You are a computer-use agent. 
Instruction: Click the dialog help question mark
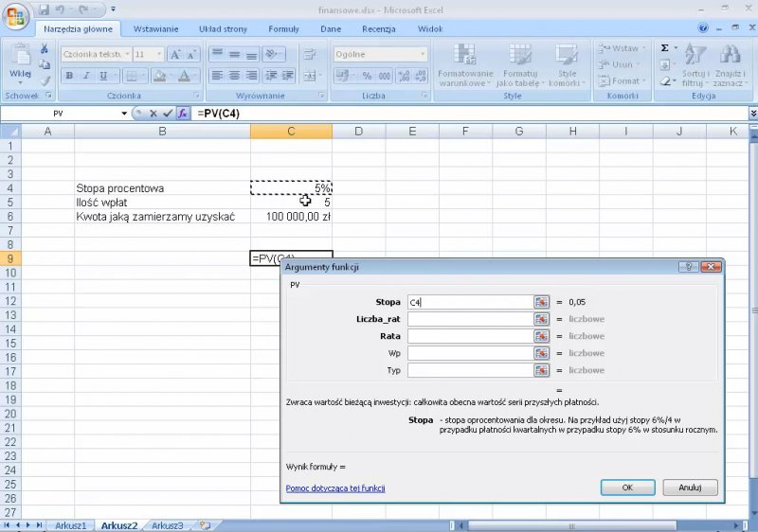pyautogui.click(x=693, y=267)
